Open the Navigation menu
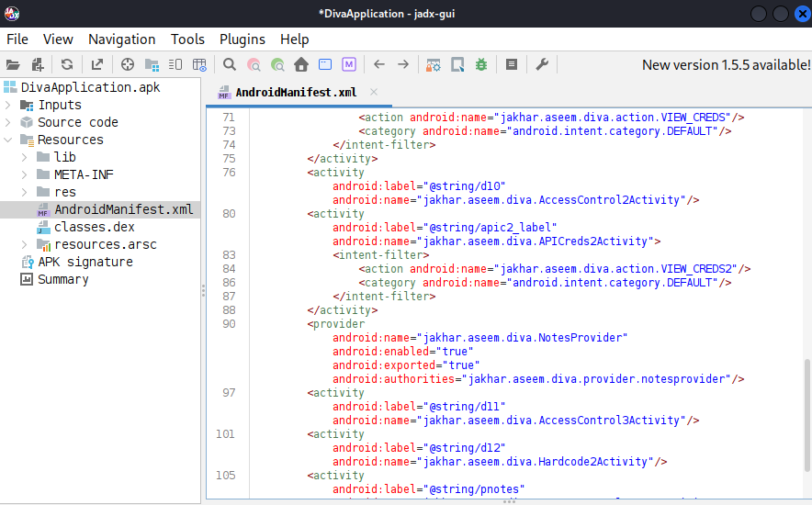The height and width of the screenshot is (505, 812). [121, 39]
